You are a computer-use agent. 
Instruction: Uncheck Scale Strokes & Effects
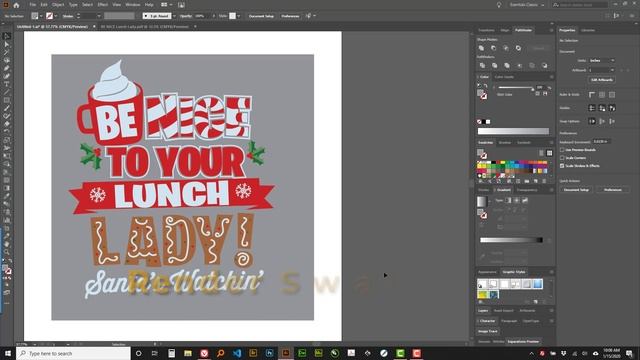point(562,166)
